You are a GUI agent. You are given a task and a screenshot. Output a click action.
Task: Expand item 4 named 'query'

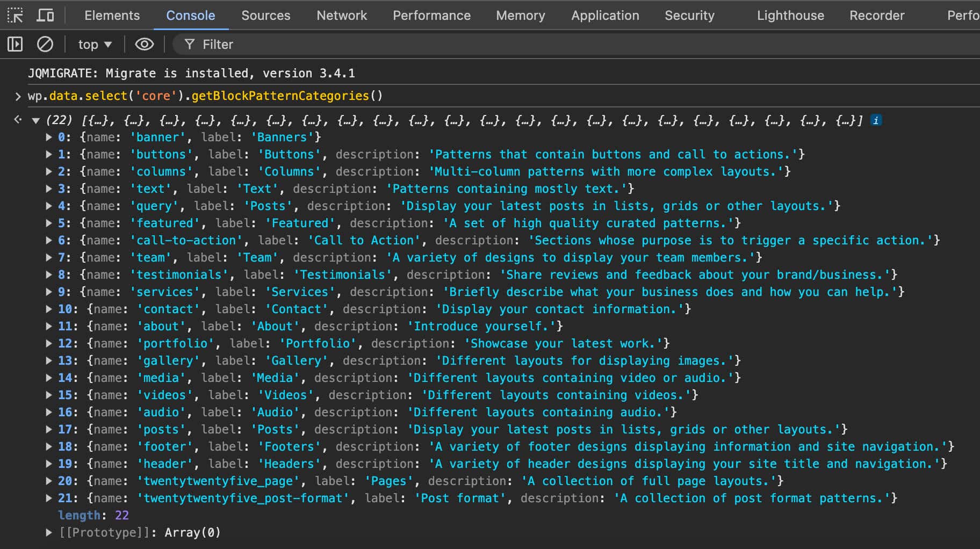click(49, 206)
